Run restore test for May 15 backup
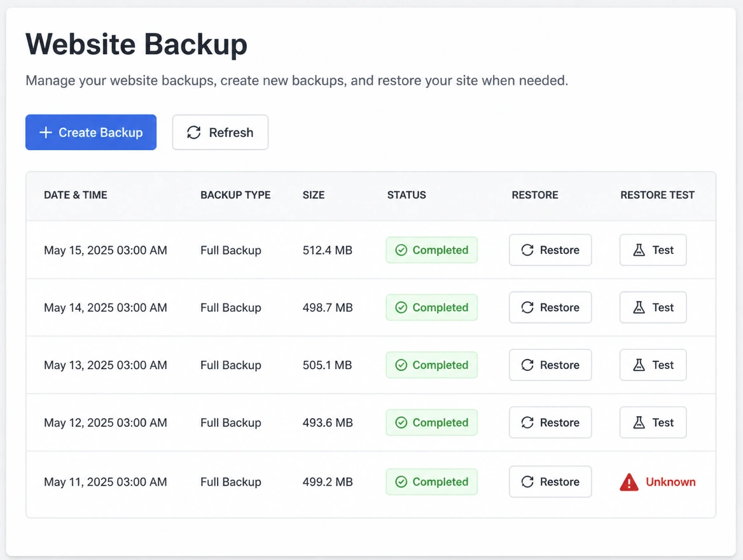The width and height of the screenshot is (743, 560). (653, 250)
